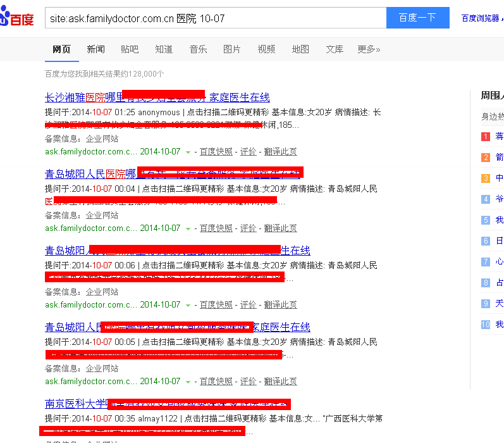Click hot-search rank 9 badge in sidebar

[486, 303]
